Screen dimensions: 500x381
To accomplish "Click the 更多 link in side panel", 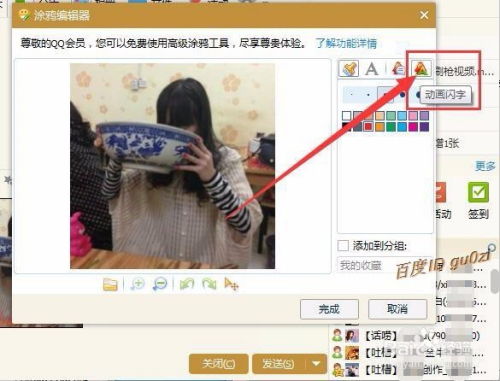I will 485,166.
